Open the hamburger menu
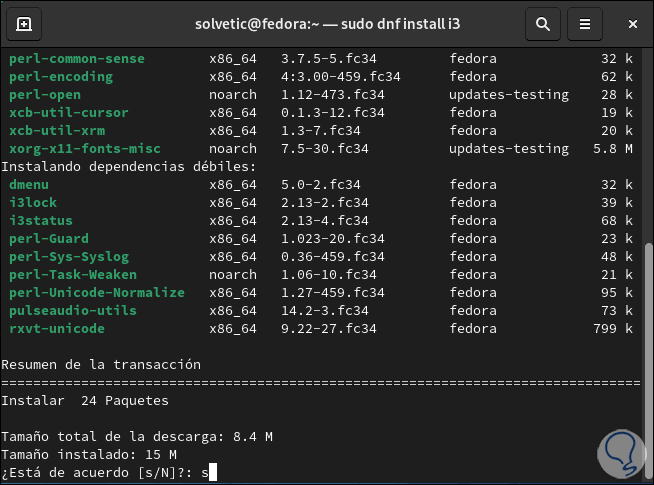654x485 pixels. click(x=585, y=23)
